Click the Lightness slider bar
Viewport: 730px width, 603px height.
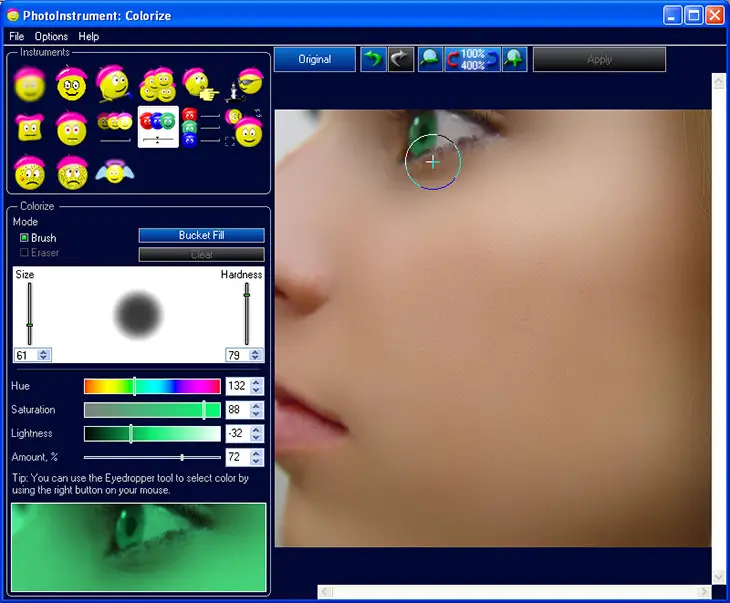tap(152, 434)
